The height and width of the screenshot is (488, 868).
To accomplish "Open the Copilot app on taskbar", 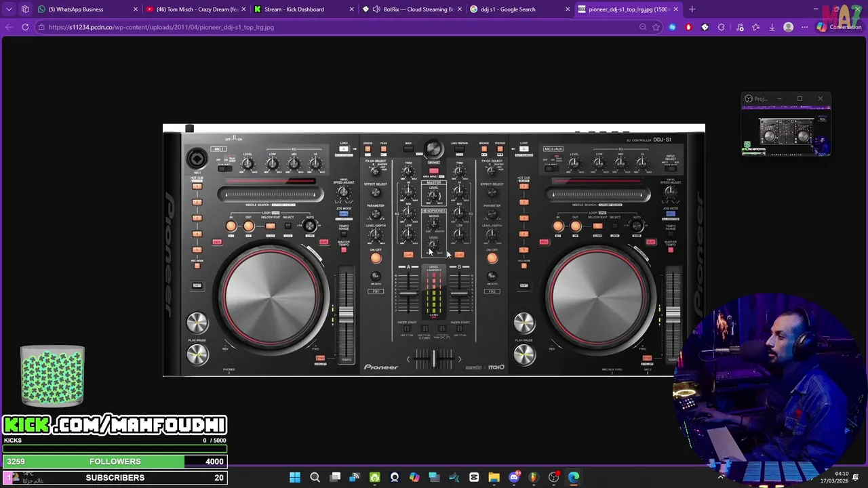I will tap(414, 478).
